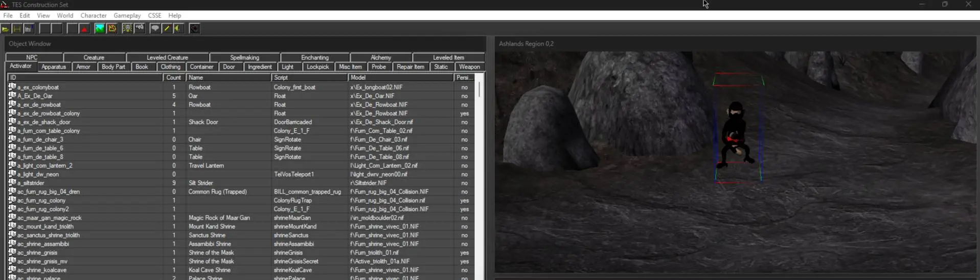Open the Character menu

[94, 15]
